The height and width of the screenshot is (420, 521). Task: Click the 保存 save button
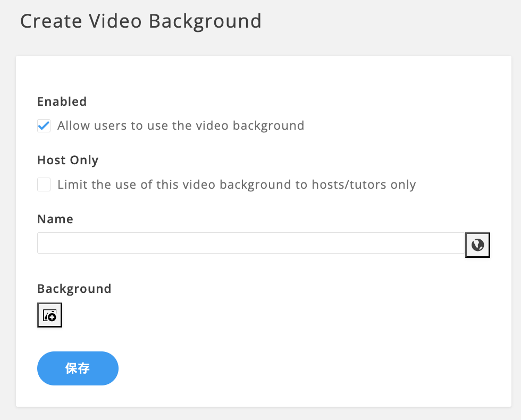click(78, 368)
